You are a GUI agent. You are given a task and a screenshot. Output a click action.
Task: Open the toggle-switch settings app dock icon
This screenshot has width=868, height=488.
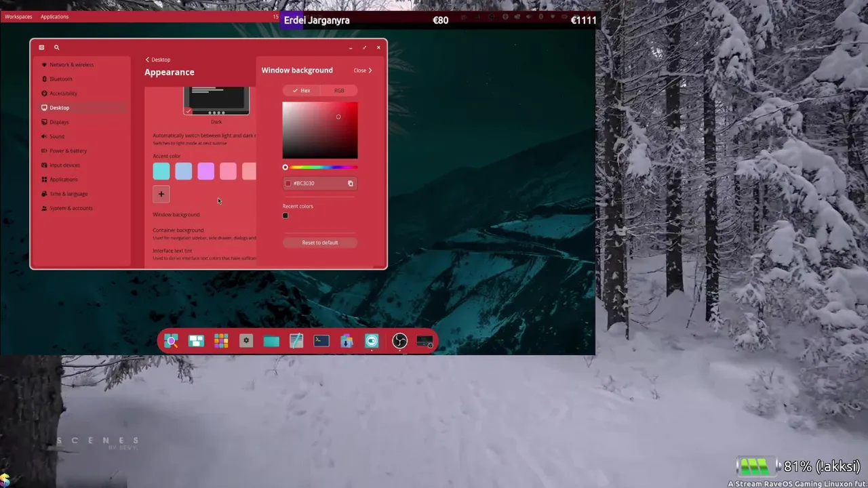(x=372, y=341)
